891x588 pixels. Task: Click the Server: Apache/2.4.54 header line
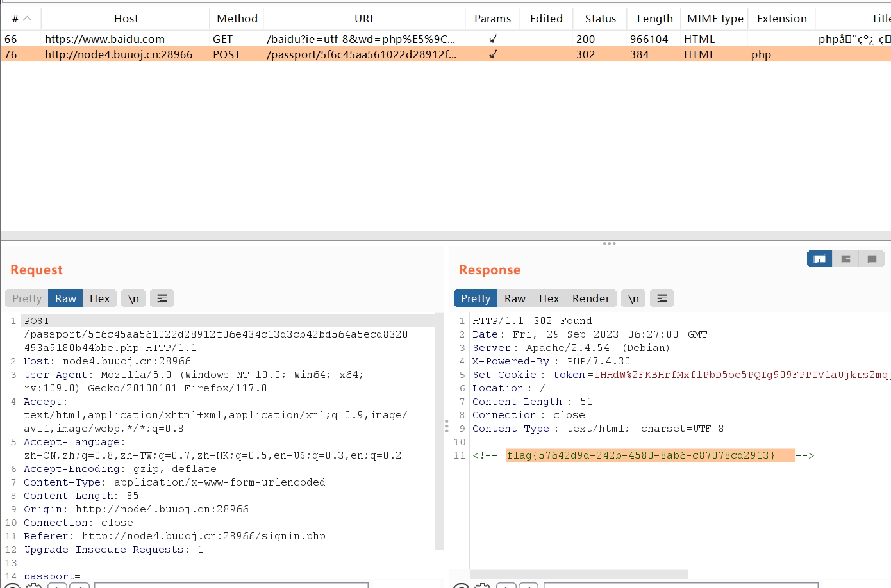point(570,348)
